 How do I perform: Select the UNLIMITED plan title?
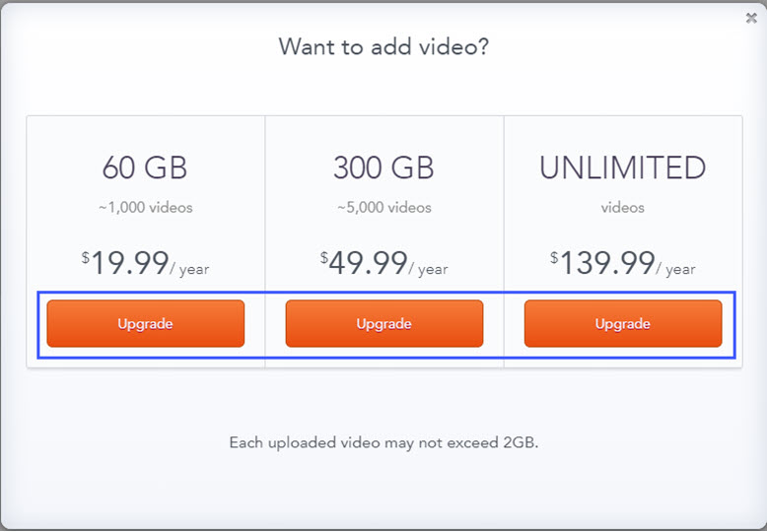[622, 167]
